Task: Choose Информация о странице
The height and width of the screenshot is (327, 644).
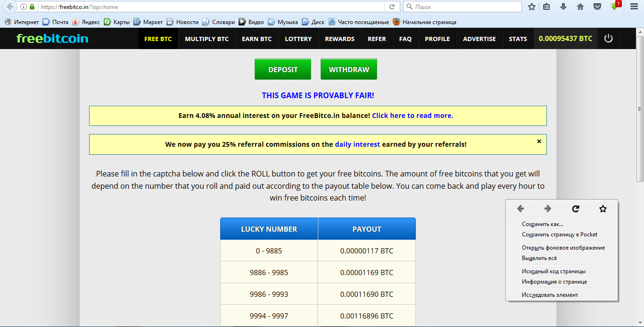Action: click(561, 282)
